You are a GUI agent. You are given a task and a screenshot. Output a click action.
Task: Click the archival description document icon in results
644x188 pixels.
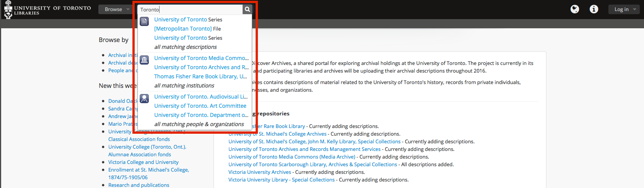point(144,21)
